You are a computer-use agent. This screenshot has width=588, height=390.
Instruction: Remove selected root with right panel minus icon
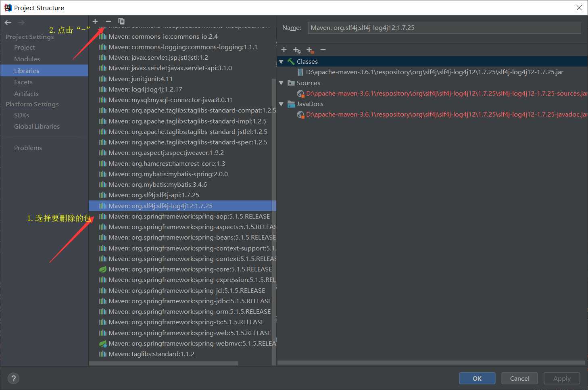(323, 50)
